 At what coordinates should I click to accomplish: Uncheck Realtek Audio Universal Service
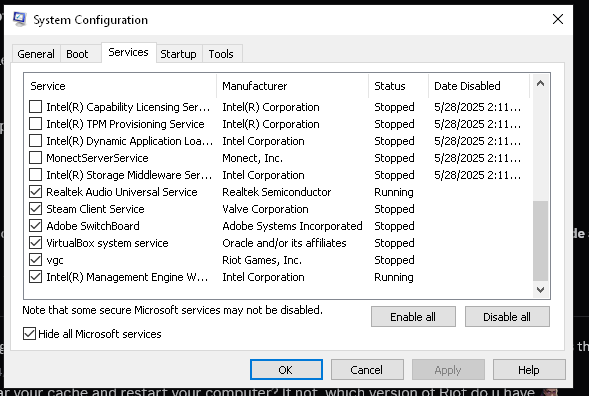point(36,192)
